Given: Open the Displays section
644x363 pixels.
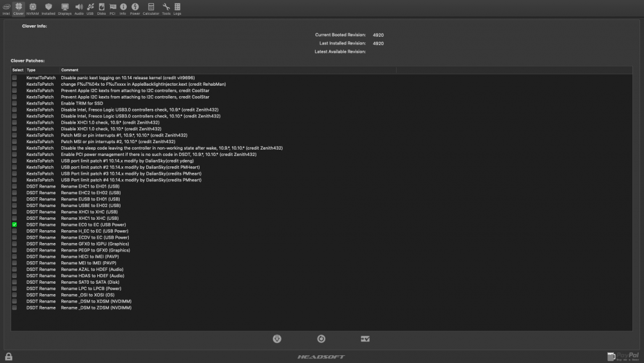Looking at the screenshot, I should [64, 8].
